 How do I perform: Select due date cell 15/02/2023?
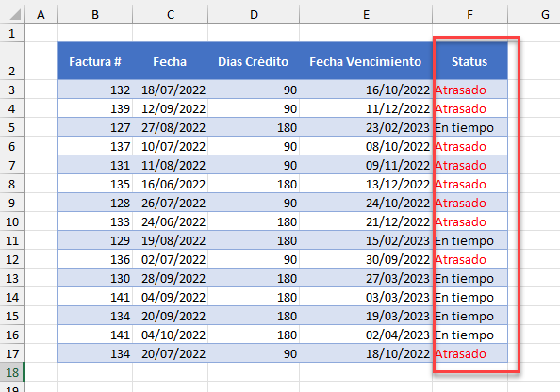[366, 240]
